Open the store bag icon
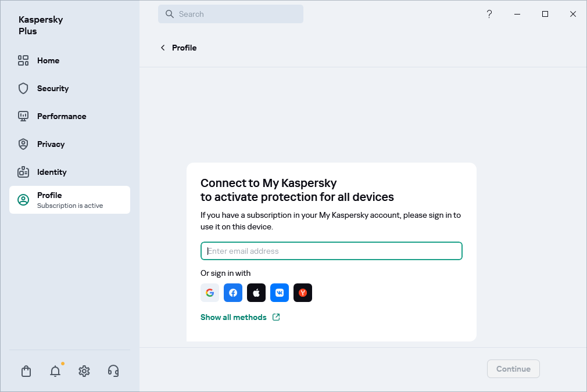Image resolution: width=587 pixels, height=392 pixels. click(26, 371)
